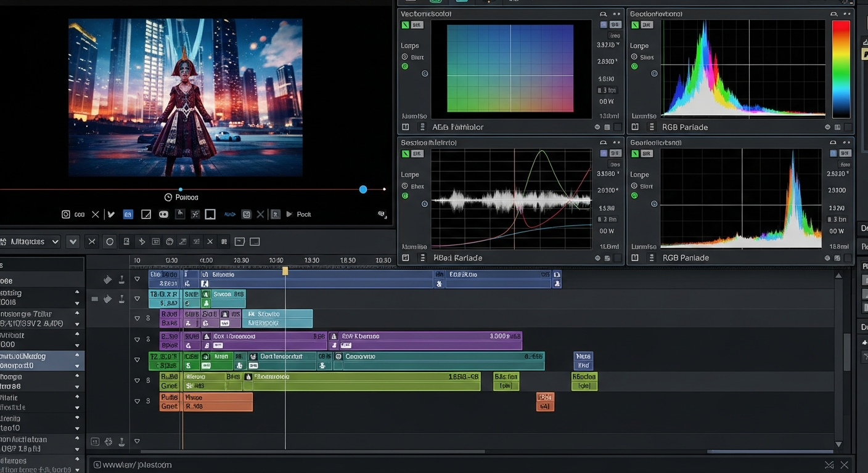Click the search icon in the Vectorscope panel header
Viewport: 868px width, 473px height.
[603, 14]
